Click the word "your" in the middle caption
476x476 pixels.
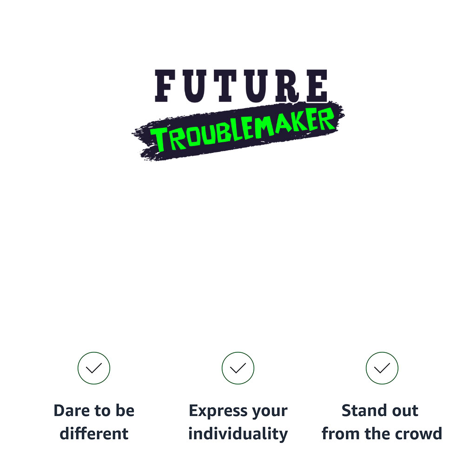(270, 411)
